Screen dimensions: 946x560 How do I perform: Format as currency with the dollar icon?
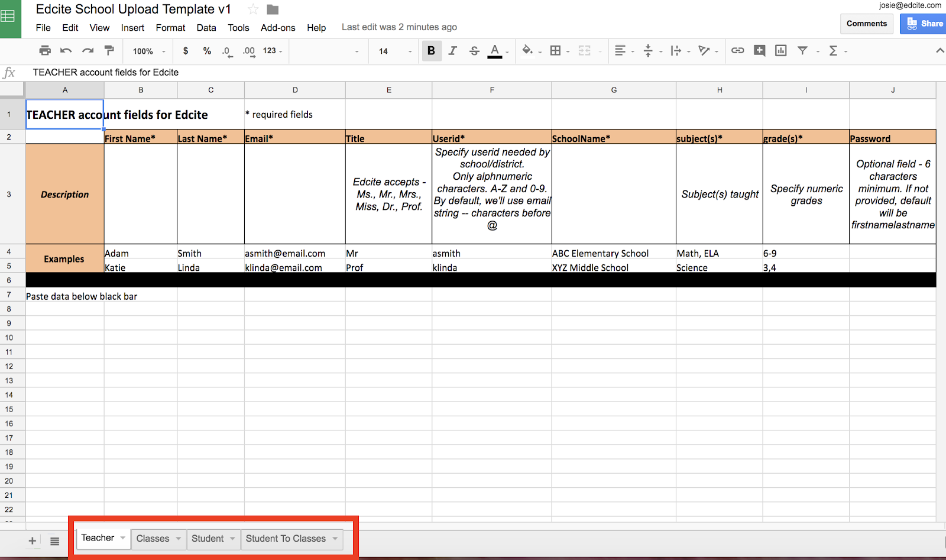coord(186,51)
